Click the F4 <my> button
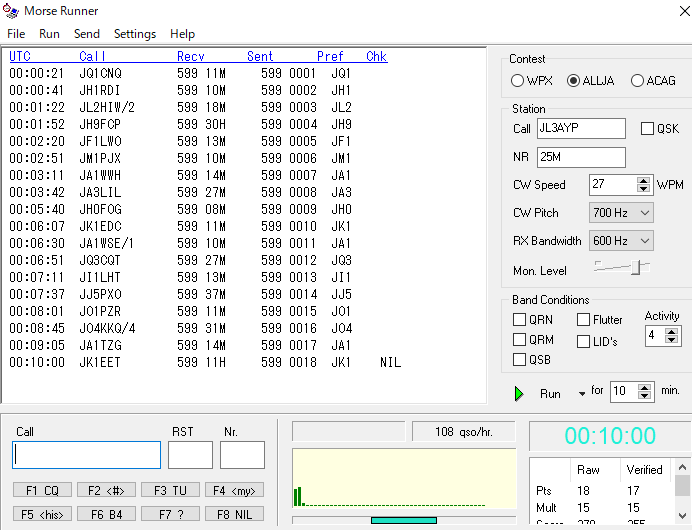Screen dimensions: 692x530 (x=234, y=490)
